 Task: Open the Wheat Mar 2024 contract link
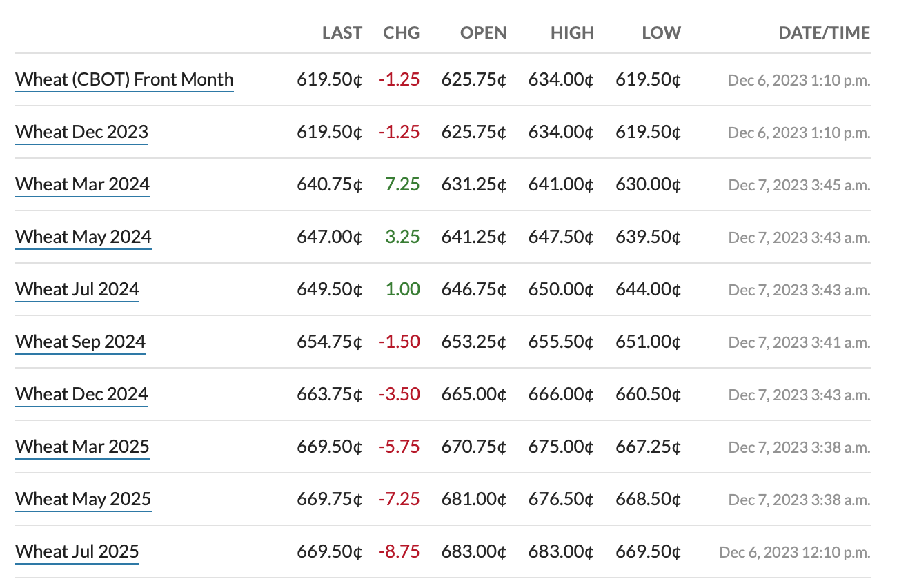click(x=82, y=185)
